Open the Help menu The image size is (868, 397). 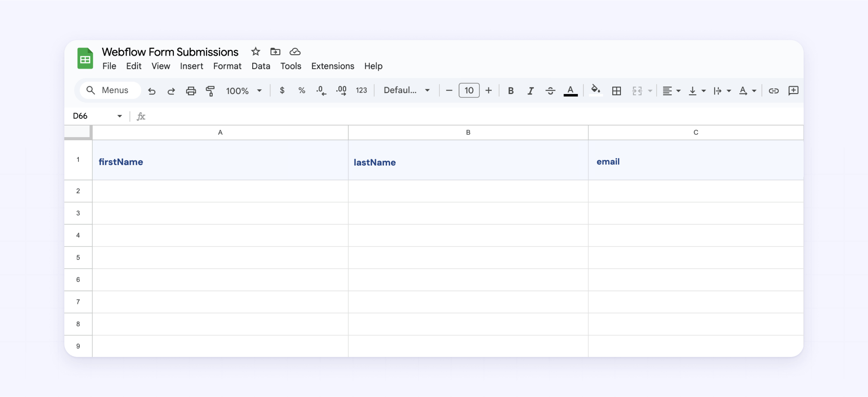tap(373, 66)
